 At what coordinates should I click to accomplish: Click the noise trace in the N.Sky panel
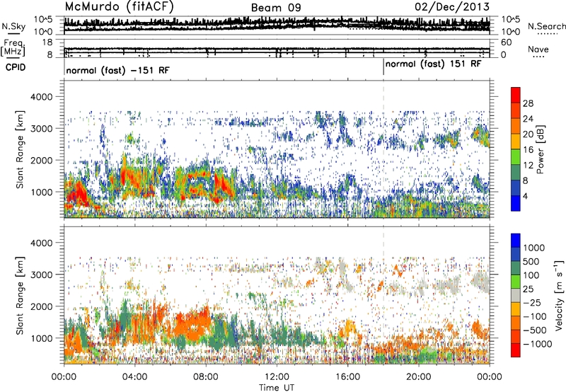[277, 24]
